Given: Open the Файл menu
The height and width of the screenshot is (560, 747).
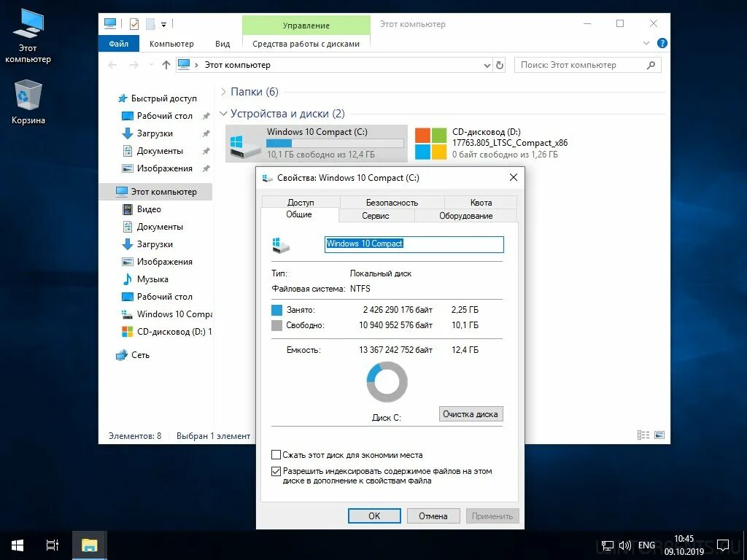Looking at the screenshot, I should [x=119, y=44].
